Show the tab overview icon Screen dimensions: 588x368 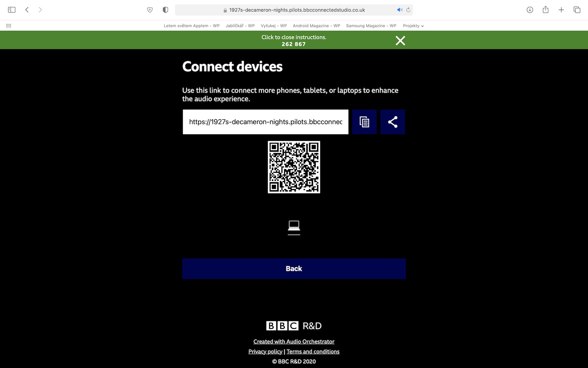pyautogui.click(x=577, y=10)
